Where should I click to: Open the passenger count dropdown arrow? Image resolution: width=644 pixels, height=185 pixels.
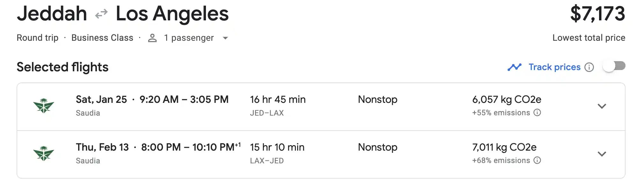click(x=225, y=38)
